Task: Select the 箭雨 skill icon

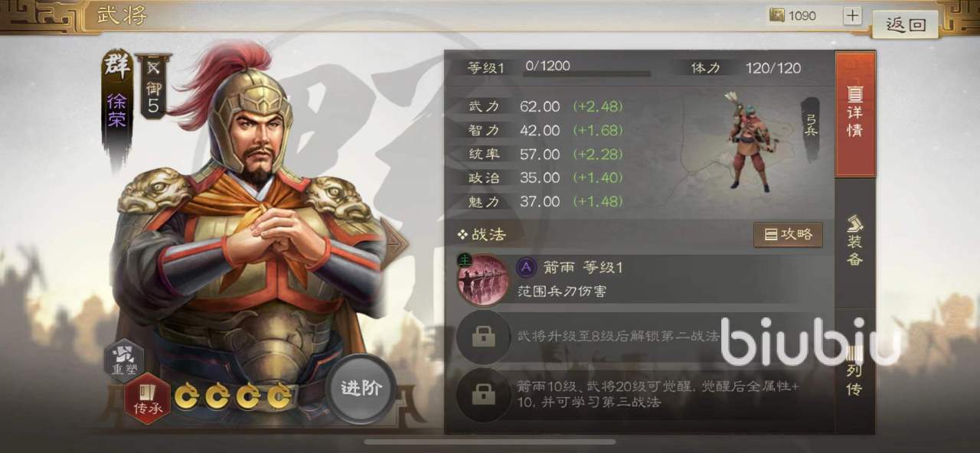Action: [483, 280]
